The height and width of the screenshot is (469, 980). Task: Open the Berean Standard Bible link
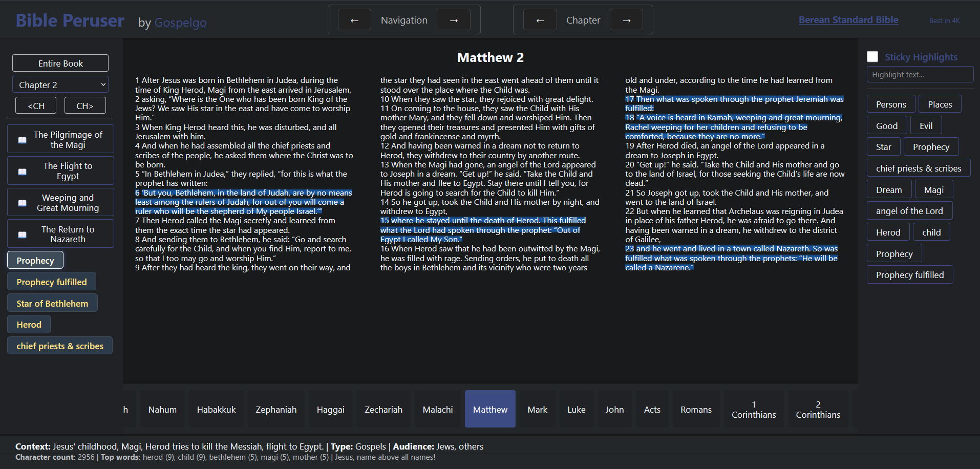(848, 19)
